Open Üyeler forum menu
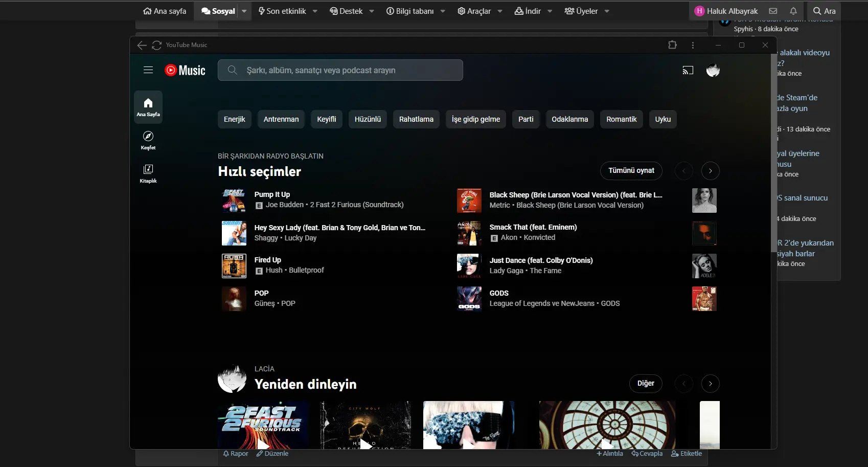The image size is (868, 467). pos(581,11)
